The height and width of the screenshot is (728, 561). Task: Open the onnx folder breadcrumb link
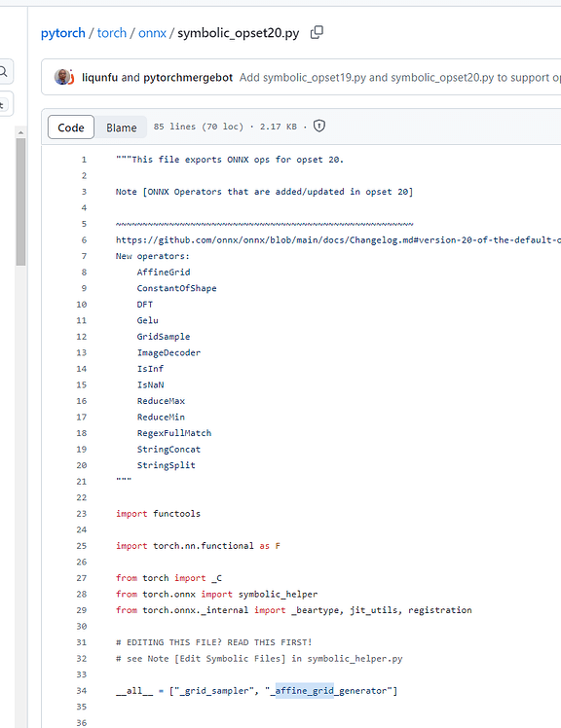[x=152, y=33]
